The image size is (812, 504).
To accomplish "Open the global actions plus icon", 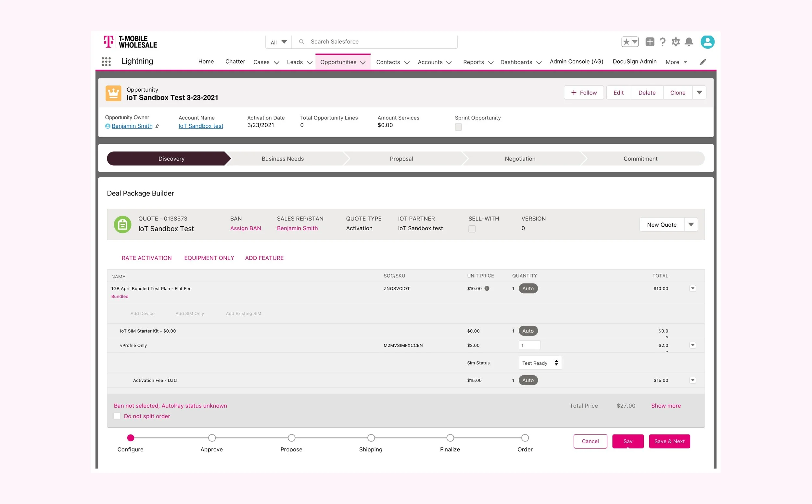I will [650, 42].
